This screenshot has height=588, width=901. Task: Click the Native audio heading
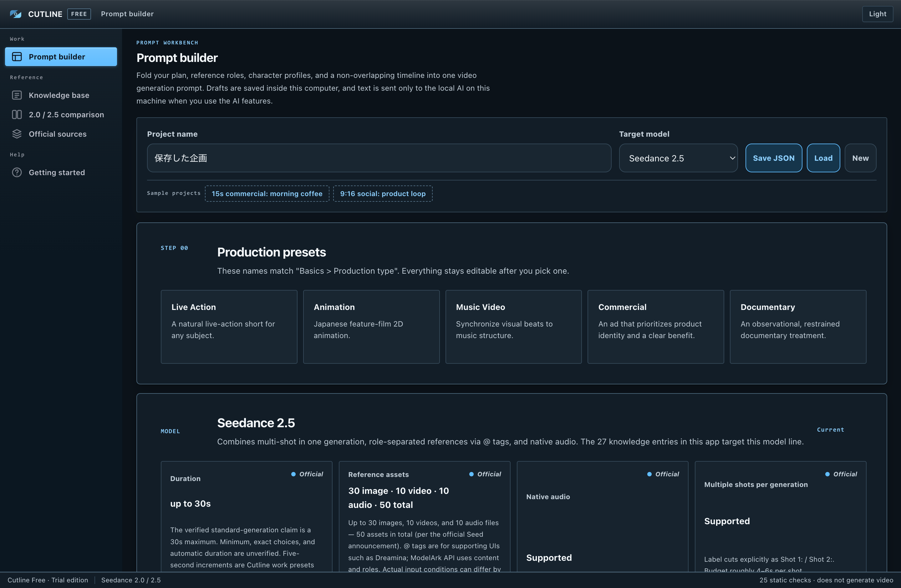548,497
